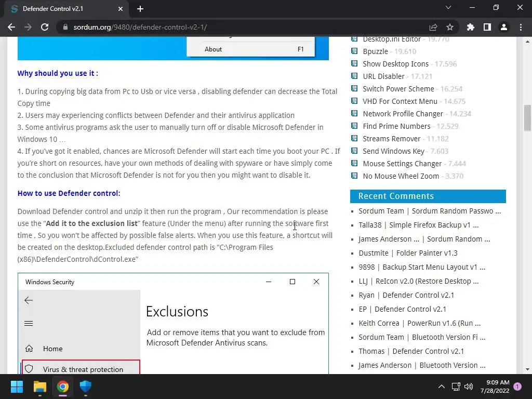Open the tab search chevron
Image resolution: width=532 pixels, height=399 pixels.
448,7
